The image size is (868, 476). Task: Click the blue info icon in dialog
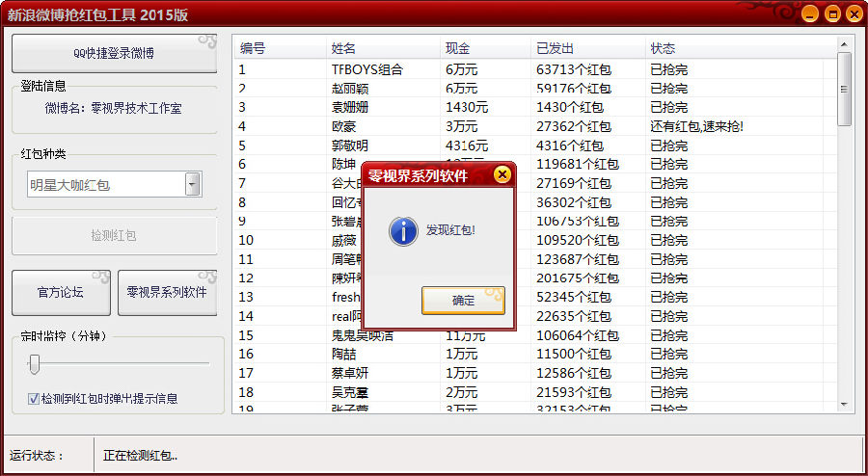[402, 231]
